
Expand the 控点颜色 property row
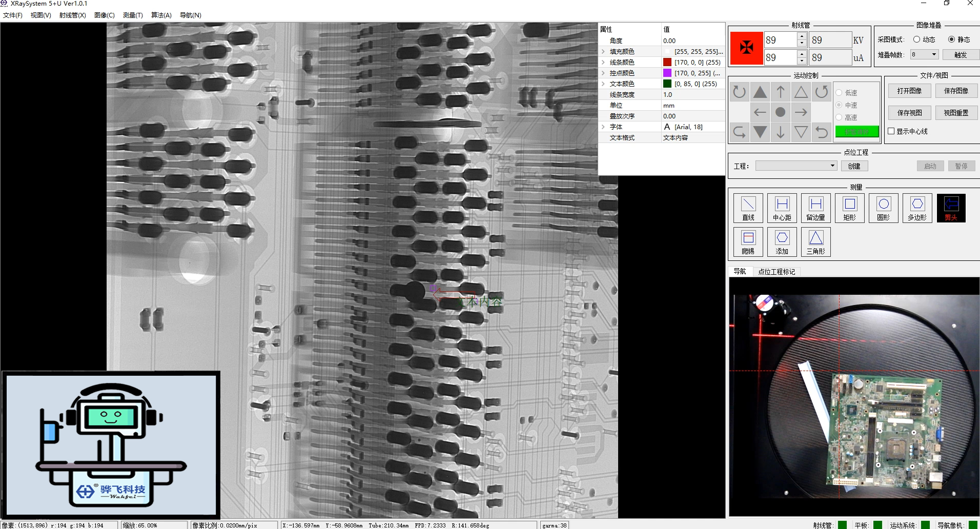pos(603,73)
